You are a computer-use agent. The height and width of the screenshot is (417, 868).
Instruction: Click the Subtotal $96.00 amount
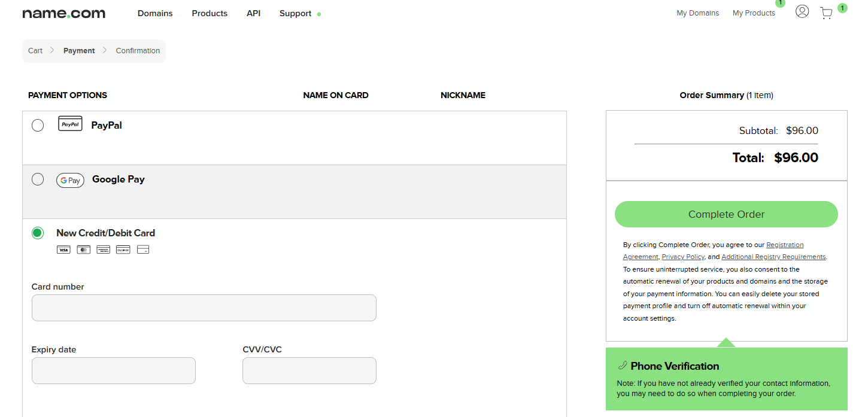(x=802, y=130)
